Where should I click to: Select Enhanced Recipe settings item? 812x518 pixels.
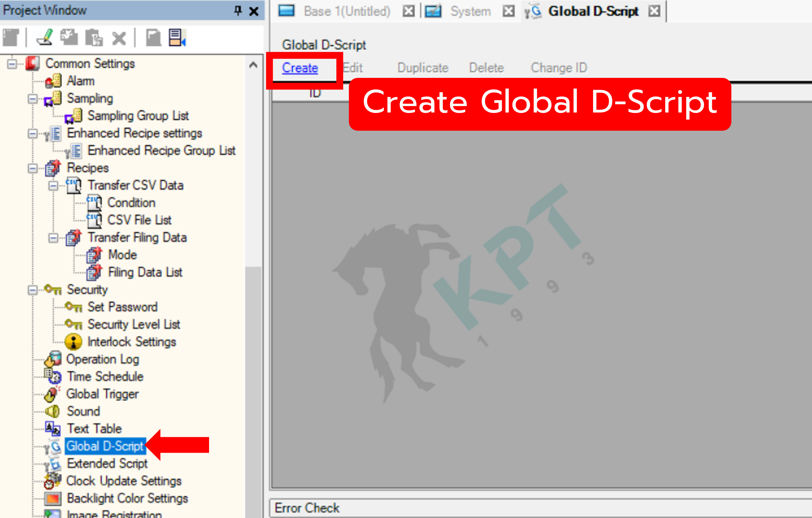[x=134, y=133]
